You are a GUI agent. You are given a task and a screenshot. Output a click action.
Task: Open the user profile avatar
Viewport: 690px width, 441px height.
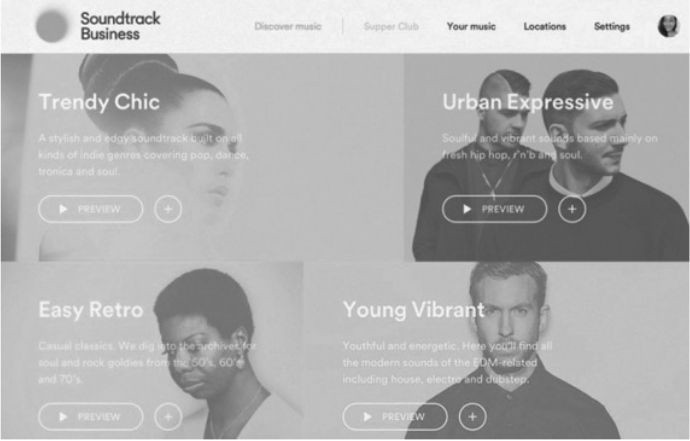[x=668, y=26]
